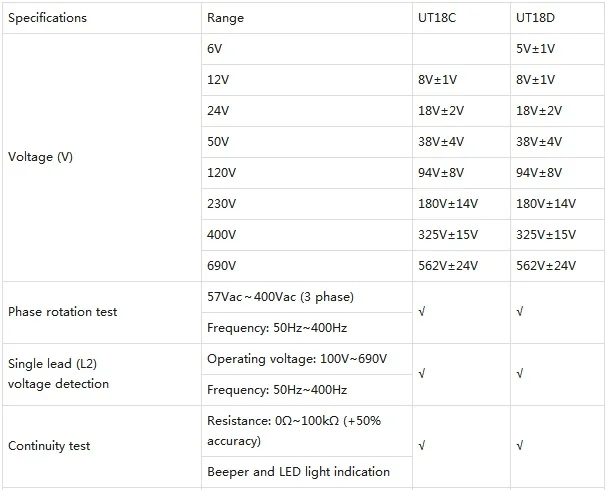The image size is (607, 490).
Task: Click Operating voltage: 100V~690V text
Action: 297,359
